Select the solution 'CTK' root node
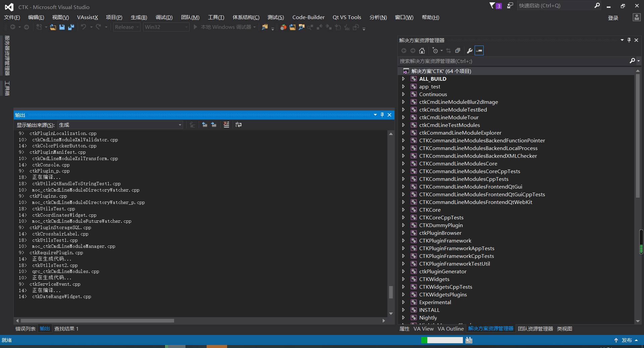Screen dimensions: 644x348 (441, 71)
